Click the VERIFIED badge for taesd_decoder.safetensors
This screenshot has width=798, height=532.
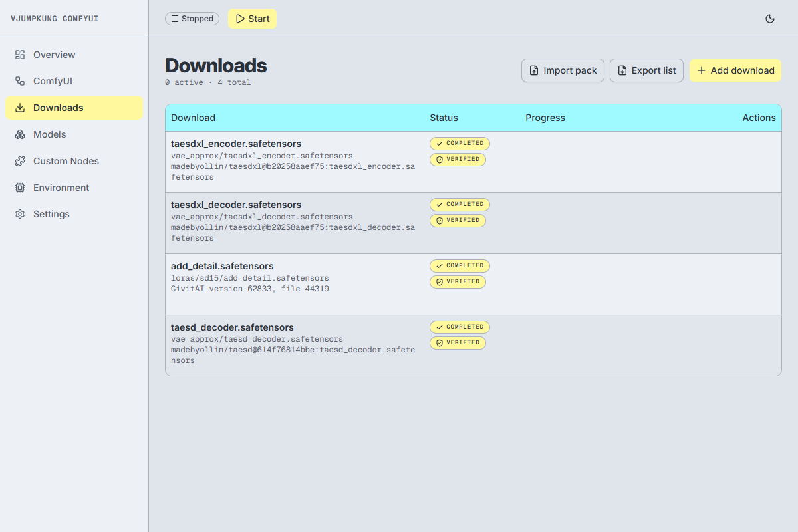click(x=458, y=343)
